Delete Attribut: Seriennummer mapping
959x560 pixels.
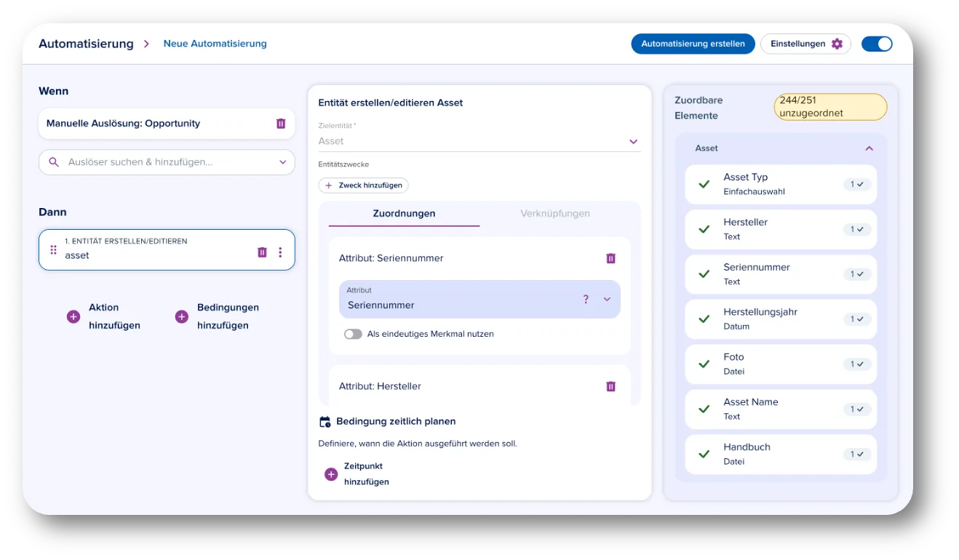[x=611, y=258]
